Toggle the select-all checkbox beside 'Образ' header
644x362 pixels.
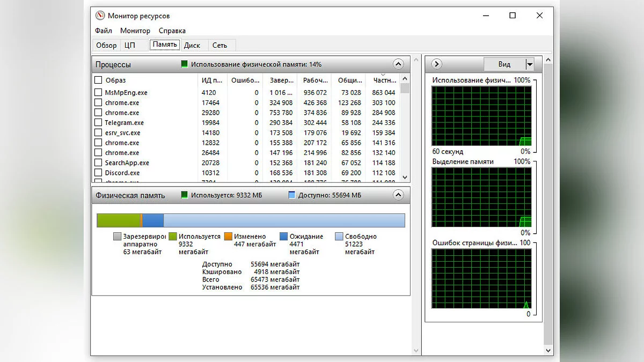tap(98, 80)
